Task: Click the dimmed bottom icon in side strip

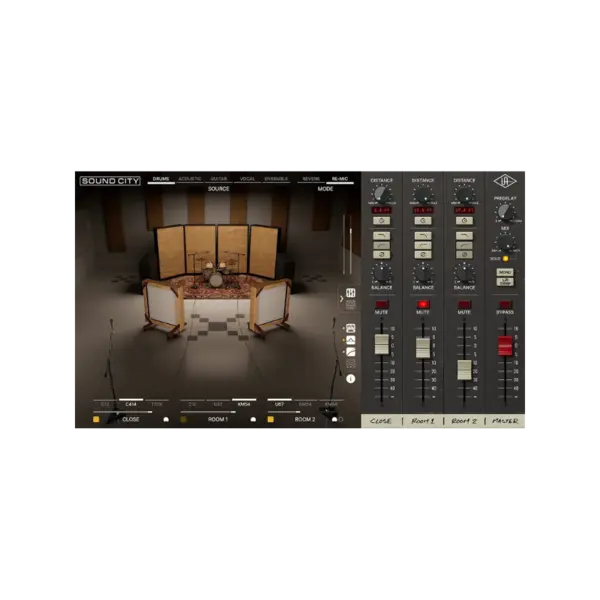Action: (x=351, y=364)
